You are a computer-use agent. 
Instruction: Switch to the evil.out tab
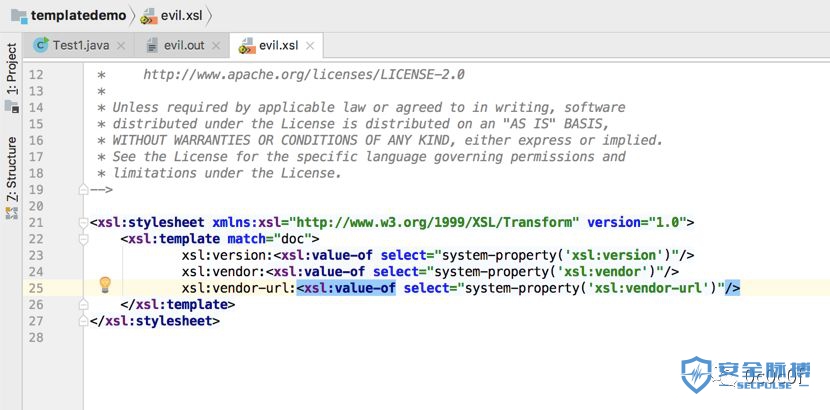(184, 45)
